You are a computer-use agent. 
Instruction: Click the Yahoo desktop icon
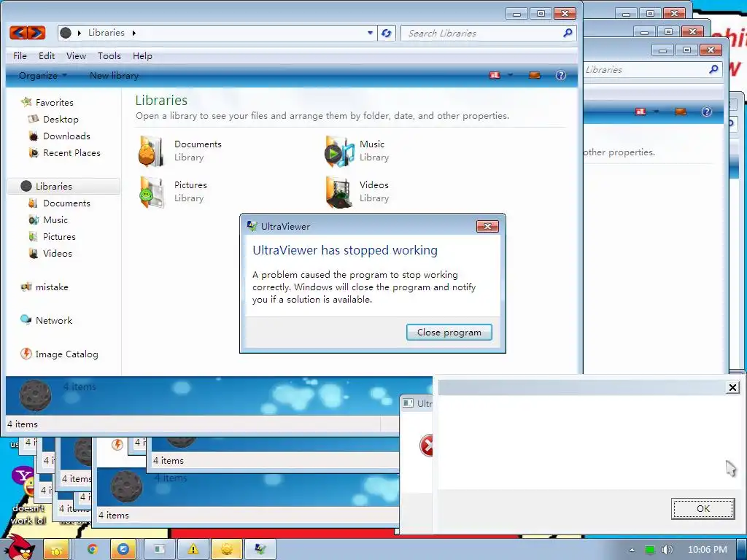23,481
